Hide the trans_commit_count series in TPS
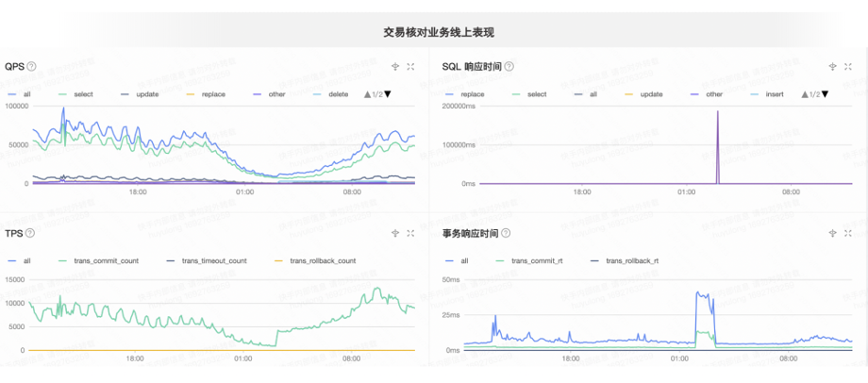 point(98,260)
